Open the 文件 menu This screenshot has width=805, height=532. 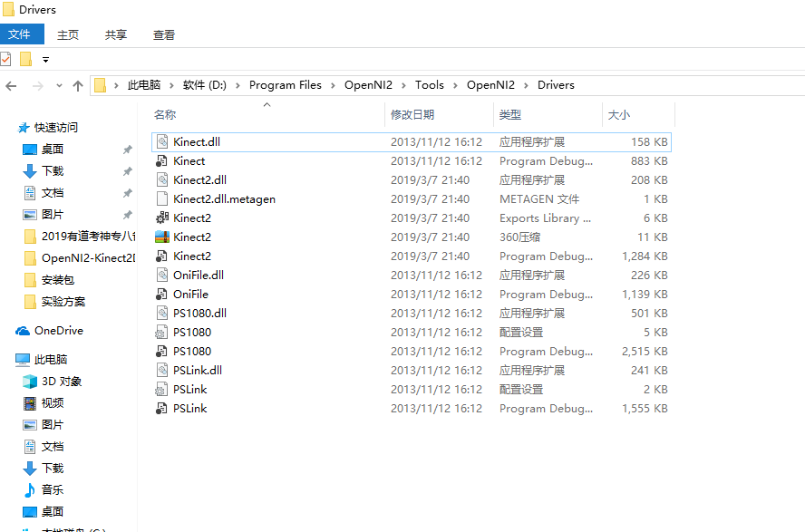[x=22, y=34]
